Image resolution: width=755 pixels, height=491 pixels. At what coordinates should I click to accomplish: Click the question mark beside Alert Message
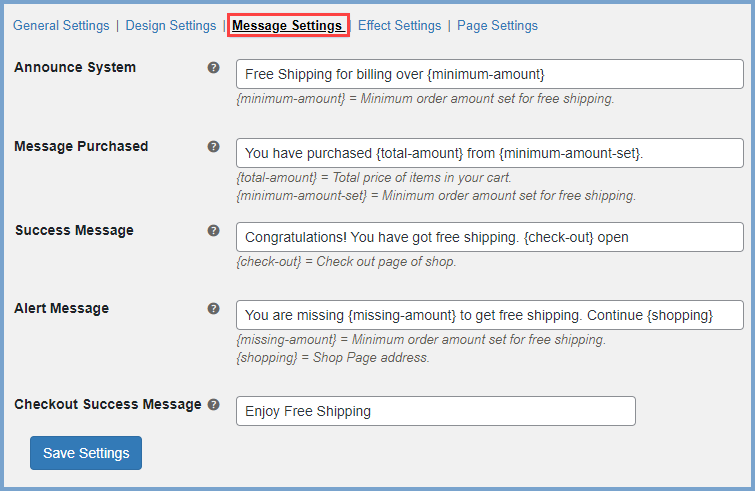tap(213, 308)
